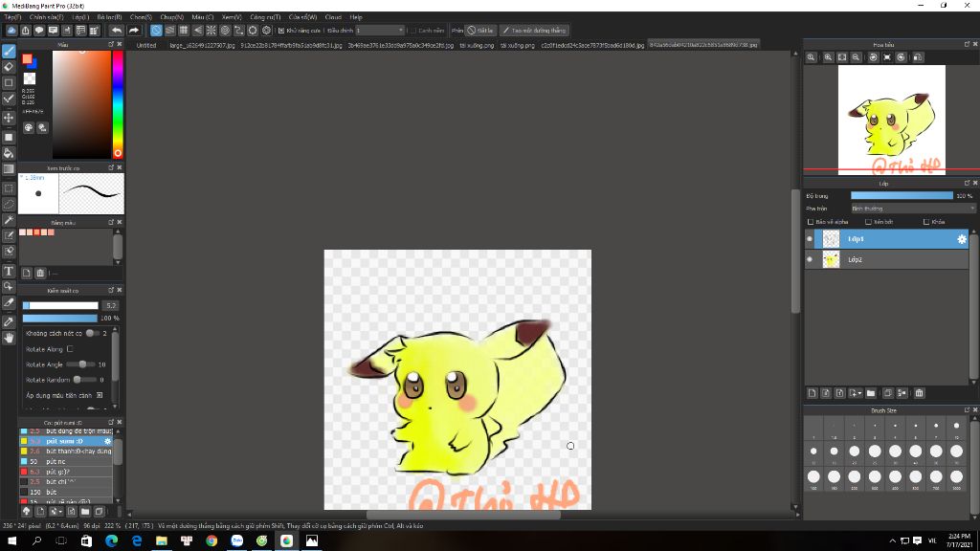Viewport: 980px width, 551px height.
Task: Open the Cloud menu
Action: 333,17
